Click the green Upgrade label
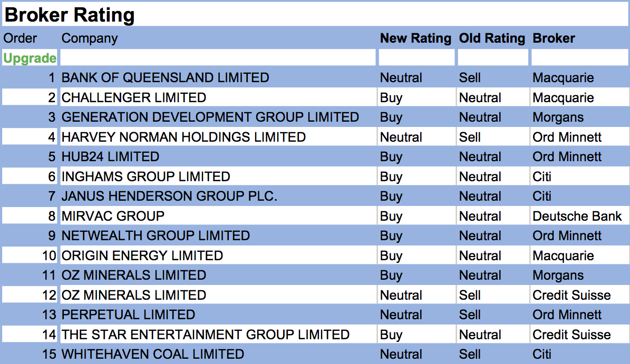The height and width of the screenshot is (364, 630). 30,58
